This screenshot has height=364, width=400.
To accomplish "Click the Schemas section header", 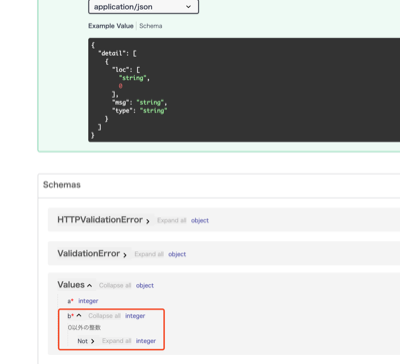I will (62, 185).
